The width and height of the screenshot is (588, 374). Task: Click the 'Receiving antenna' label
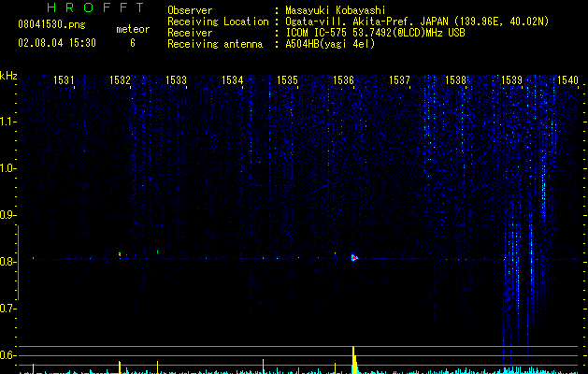pos(215,44)
